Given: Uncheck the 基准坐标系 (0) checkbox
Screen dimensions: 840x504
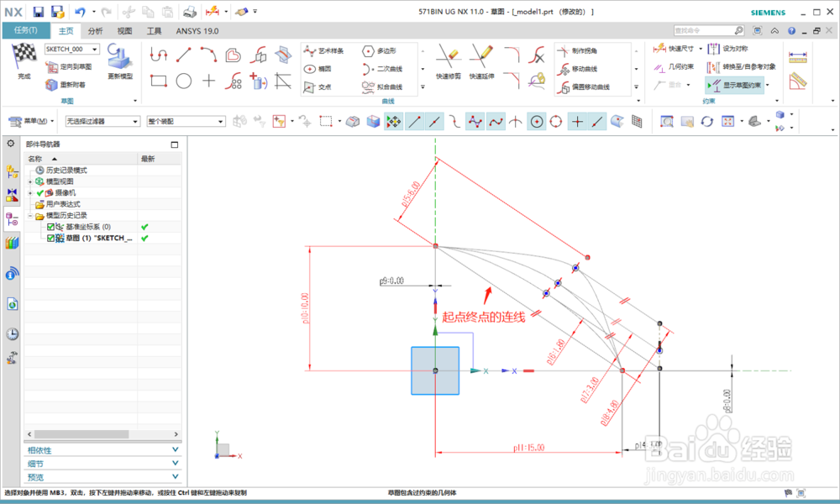Looking at the screenshot, I should pos(51,227).
